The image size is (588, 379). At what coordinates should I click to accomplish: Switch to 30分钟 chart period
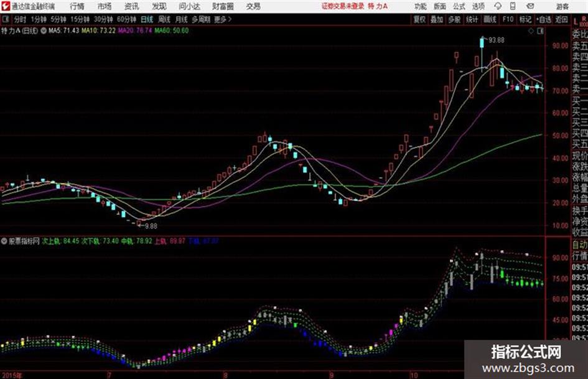tap(103, 19)
